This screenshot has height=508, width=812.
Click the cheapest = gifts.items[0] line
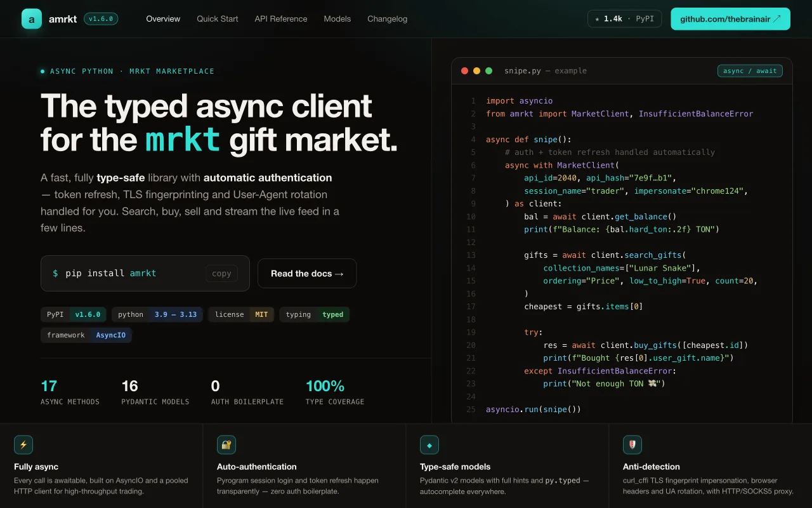point(584,307)
